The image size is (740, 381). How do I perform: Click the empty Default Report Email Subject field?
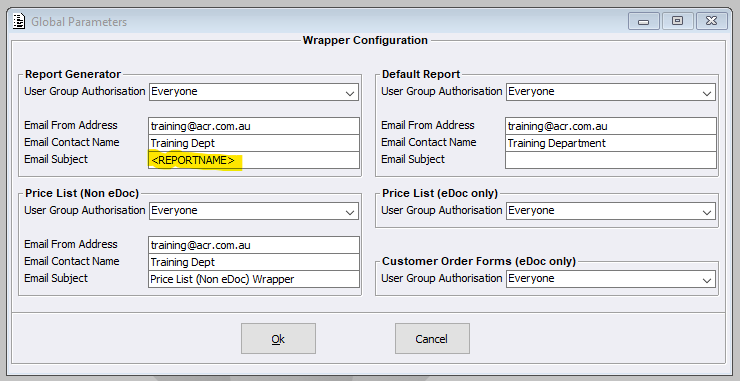pyautogui.click(x=611, y=160)
